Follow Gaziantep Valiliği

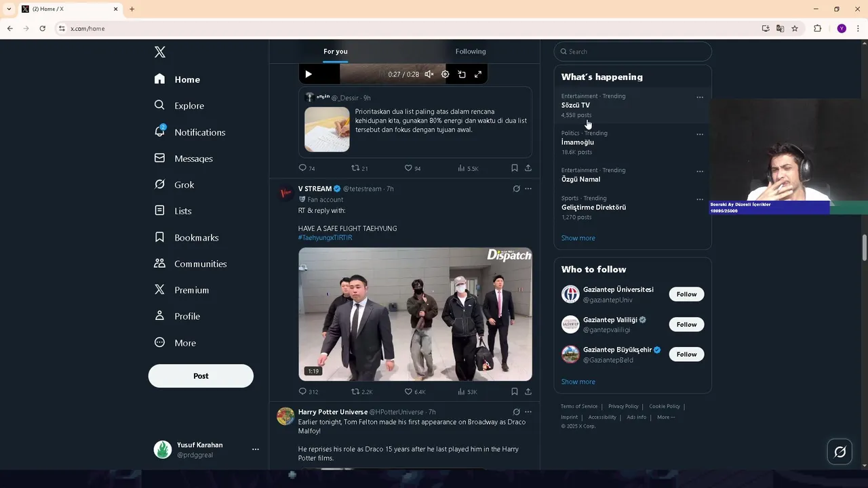point(686,325)
